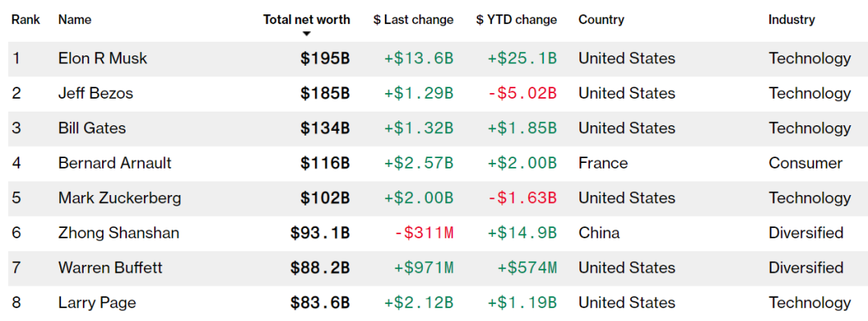Click Jeff Bezos's -$5.02B YTD change
The width and height of the screenshot is (868, 321).
[522, 93]
